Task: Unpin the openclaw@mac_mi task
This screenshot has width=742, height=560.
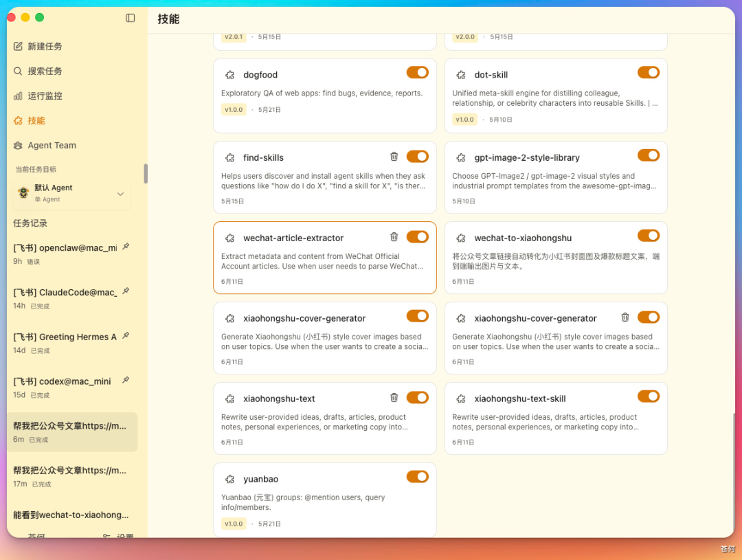Action: tap(126, 247)
